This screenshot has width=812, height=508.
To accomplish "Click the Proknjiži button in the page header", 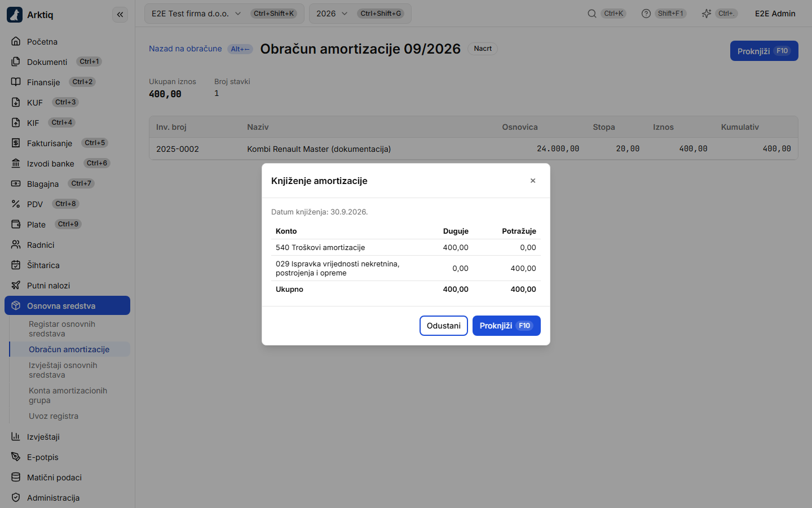I will (x=764, y=51).
